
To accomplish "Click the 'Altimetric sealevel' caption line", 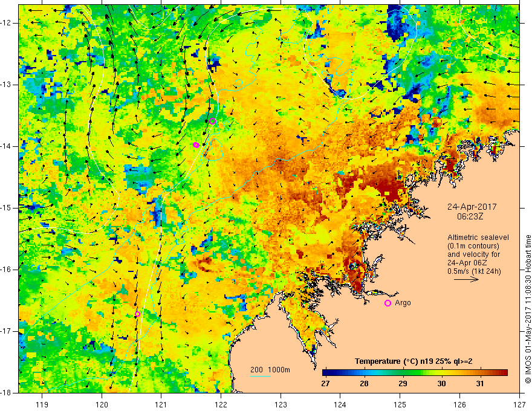I will (x=478, y=238).
